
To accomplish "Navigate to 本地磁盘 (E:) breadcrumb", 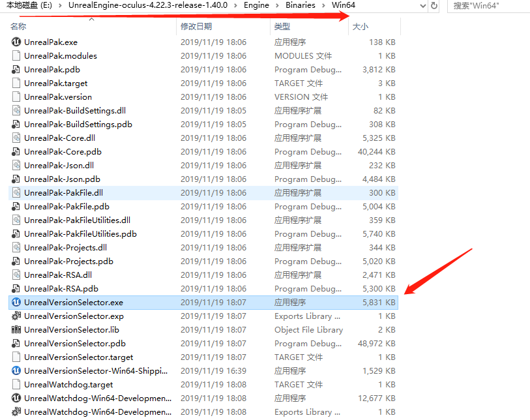I will click(x=29, y=5).
